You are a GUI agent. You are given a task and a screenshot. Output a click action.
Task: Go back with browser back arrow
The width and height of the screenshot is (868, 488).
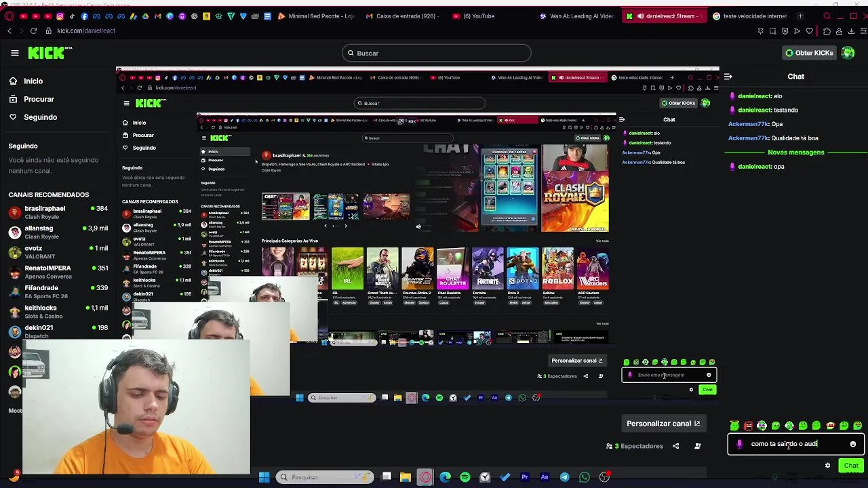click(x=9, y=30)
